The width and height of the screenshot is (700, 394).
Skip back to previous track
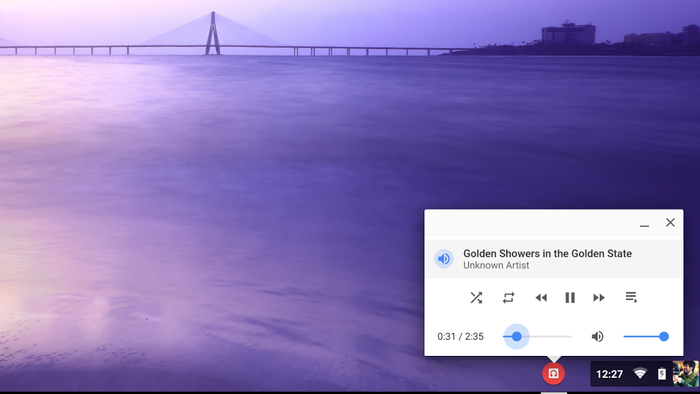pos(541,298)
